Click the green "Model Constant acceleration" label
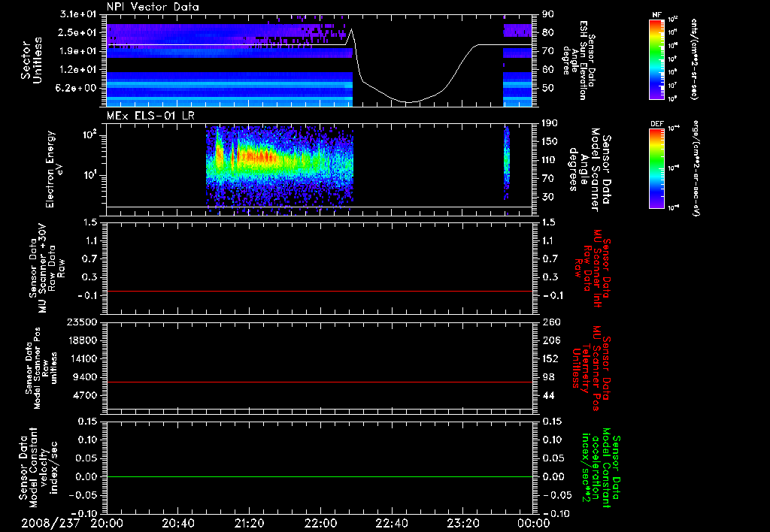770x532 pixels. click(x=601, y=469)
